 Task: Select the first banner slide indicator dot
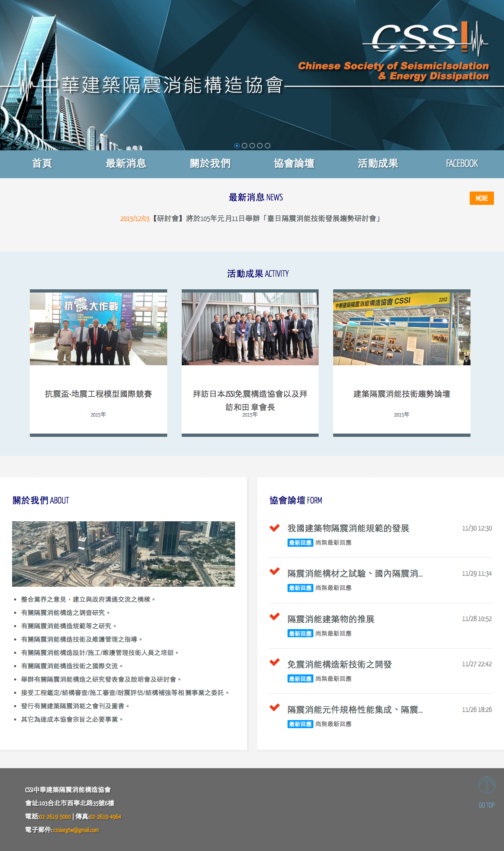[x=237, y=145]
